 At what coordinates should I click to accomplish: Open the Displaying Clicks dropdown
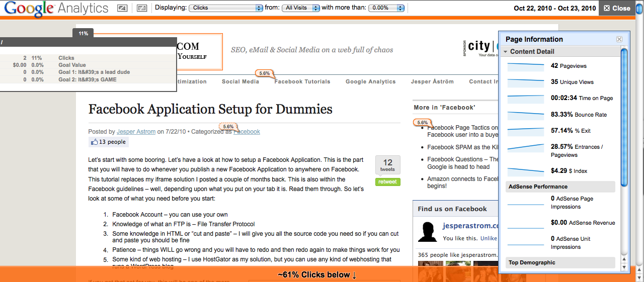point(225,8)
